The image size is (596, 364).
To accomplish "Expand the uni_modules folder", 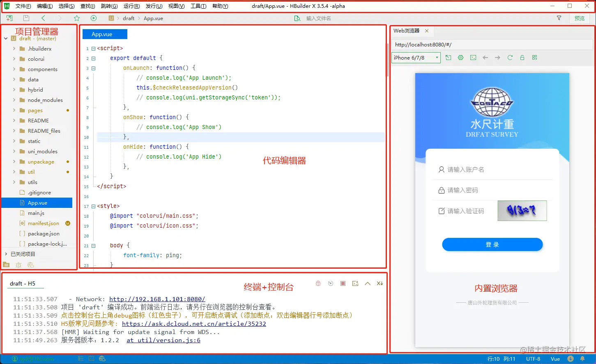I will pyautogui.click(x=14, y=151).
